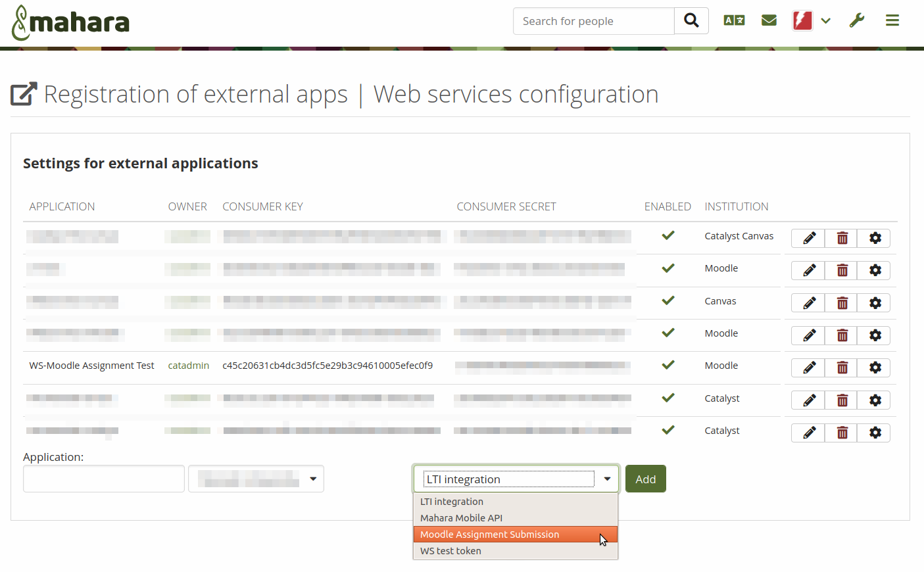The height and width of the screenshot is (572, 924).
Task: Click the red user profile avatar
Action: pos(802,20)
